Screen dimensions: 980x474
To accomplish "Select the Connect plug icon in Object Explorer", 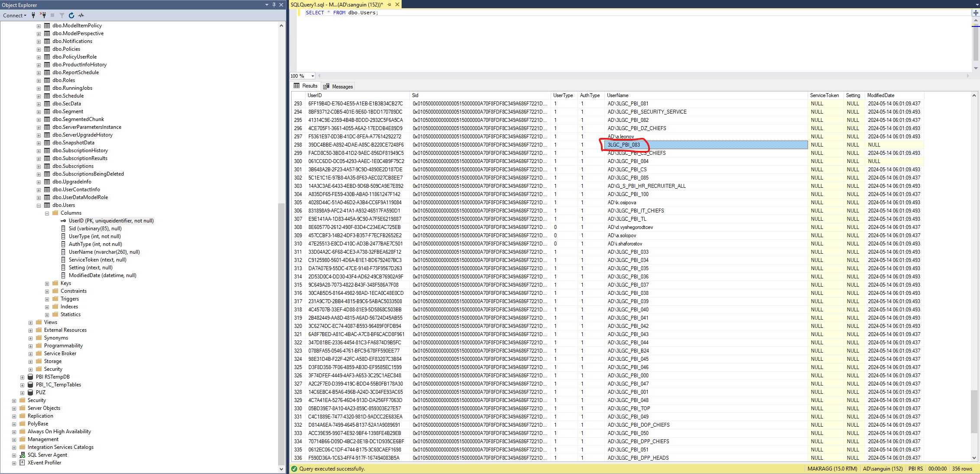I will [33, 16].
